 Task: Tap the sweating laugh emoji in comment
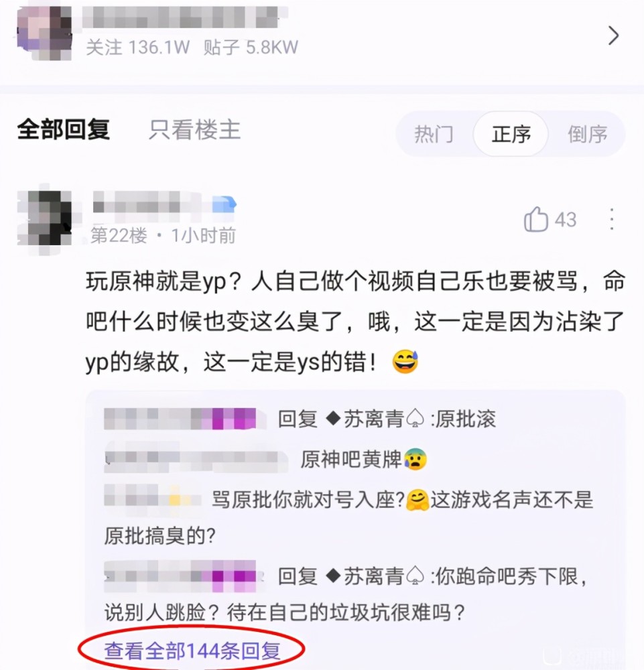(x=405, y=362)
